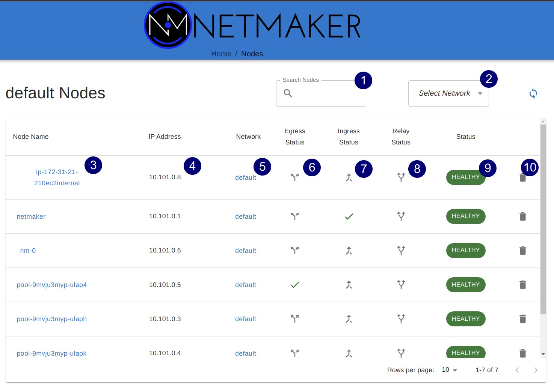Toggle off egress checkmark for pool-9mvju3myp-ulap4
This screenshot has height=392, width=554.
(x=295, y=285)
